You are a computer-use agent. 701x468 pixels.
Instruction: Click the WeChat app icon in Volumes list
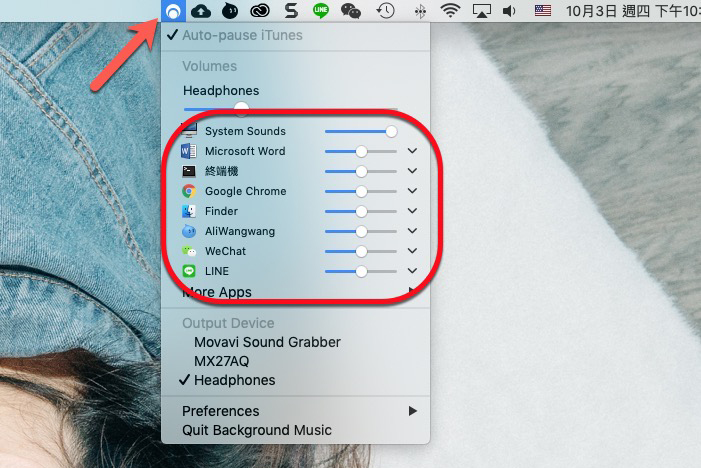[x=189, y=251]
